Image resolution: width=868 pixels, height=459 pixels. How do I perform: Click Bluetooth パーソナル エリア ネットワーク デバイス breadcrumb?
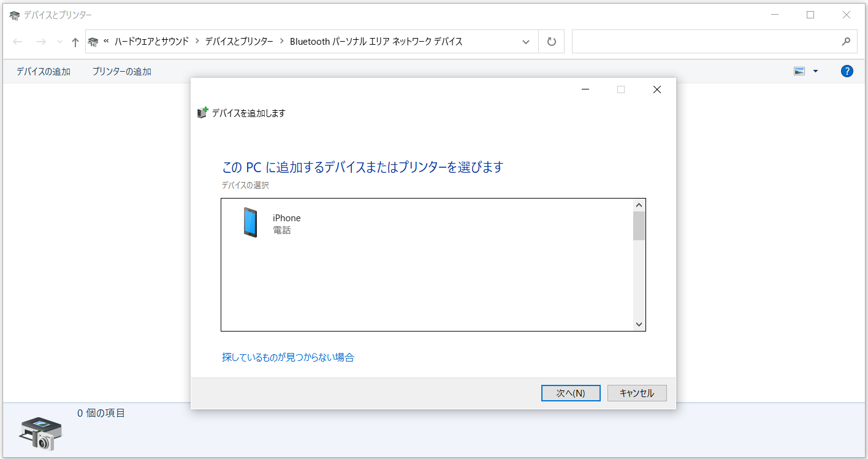click(376, 42)
